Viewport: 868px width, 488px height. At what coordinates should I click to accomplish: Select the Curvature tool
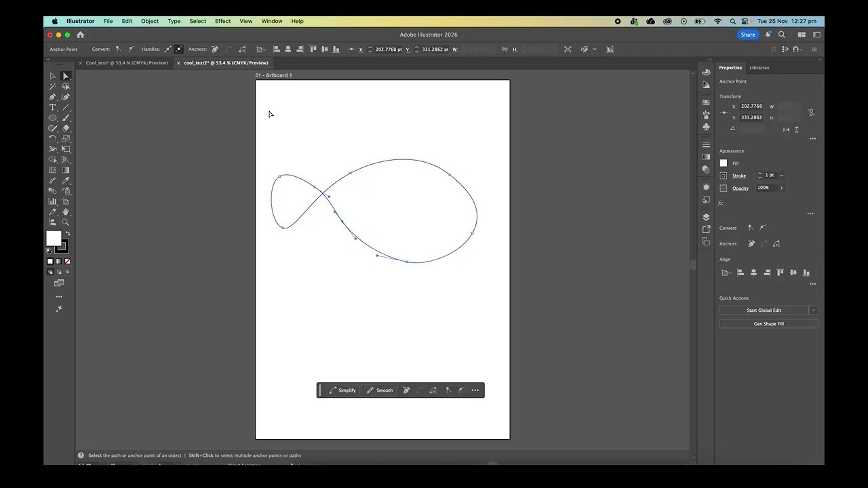point(66,97)
